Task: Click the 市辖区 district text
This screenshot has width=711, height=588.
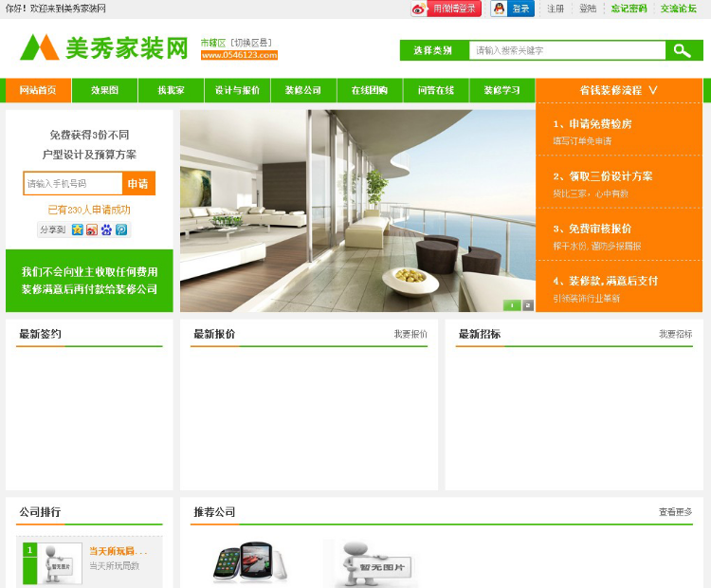Action: pyautogui.click(x=213, y=43)
